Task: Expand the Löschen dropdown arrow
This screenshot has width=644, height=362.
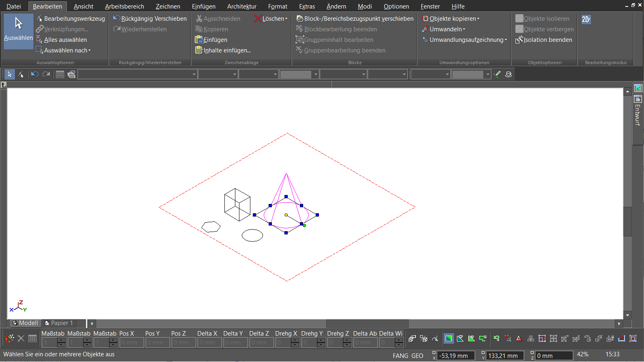Action: pos(286,19)
